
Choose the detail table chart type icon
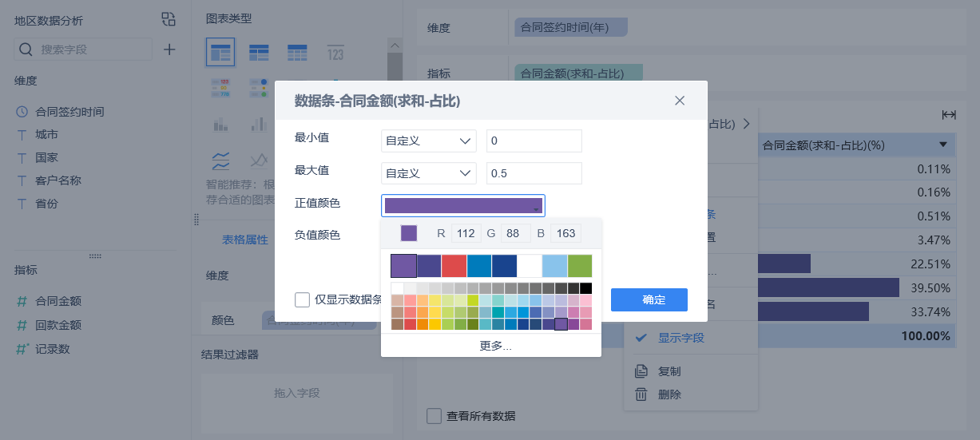[x=297, y=54]
